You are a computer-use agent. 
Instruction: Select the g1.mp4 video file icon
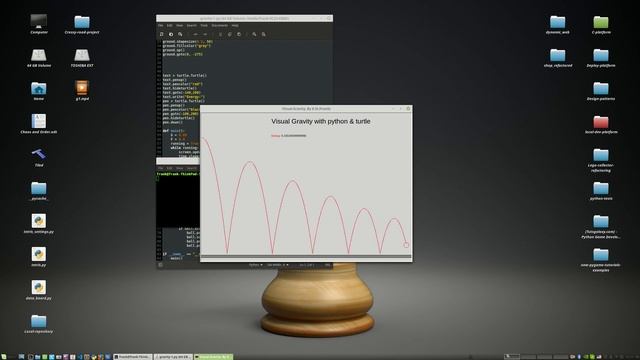click(82, 91)
